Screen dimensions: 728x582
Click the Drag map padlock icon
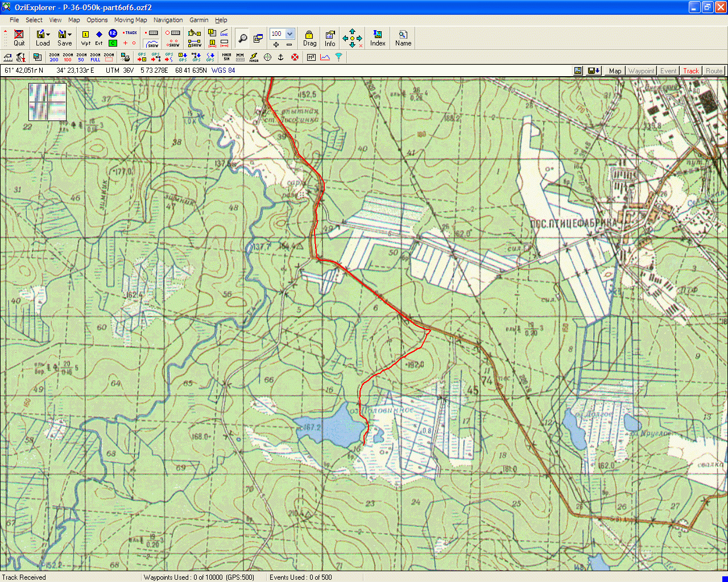click(309, 38)
